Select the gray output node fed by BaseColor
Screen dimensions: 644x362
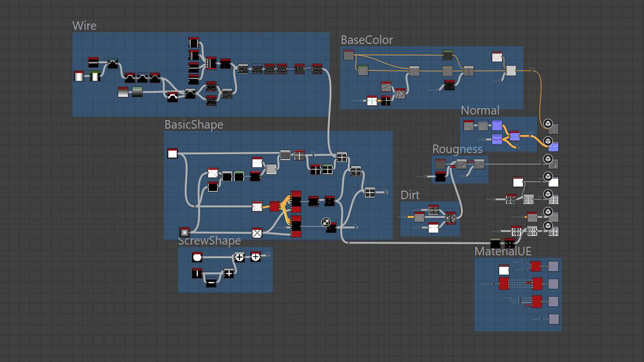point(553,129)
